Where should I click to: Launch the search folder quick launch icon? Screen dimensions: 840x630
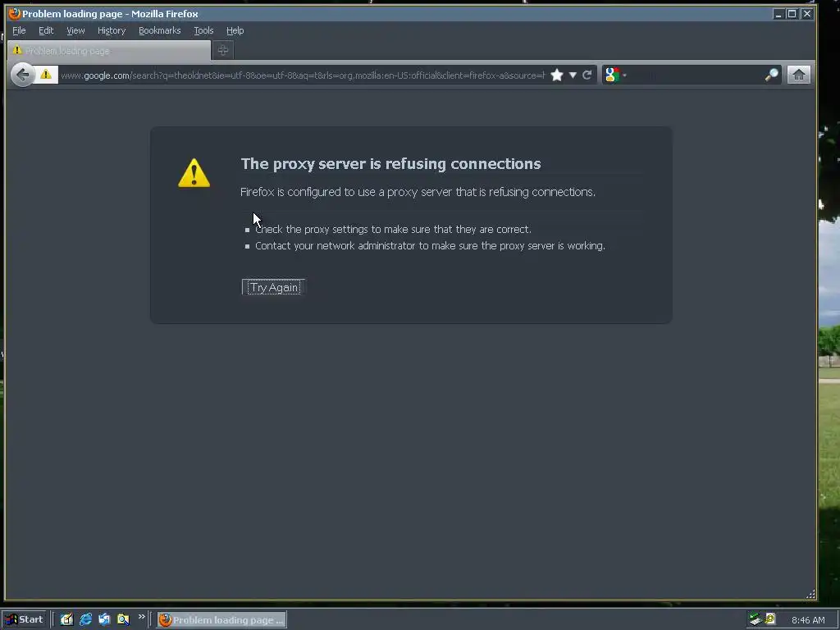(x=123, y=619)
